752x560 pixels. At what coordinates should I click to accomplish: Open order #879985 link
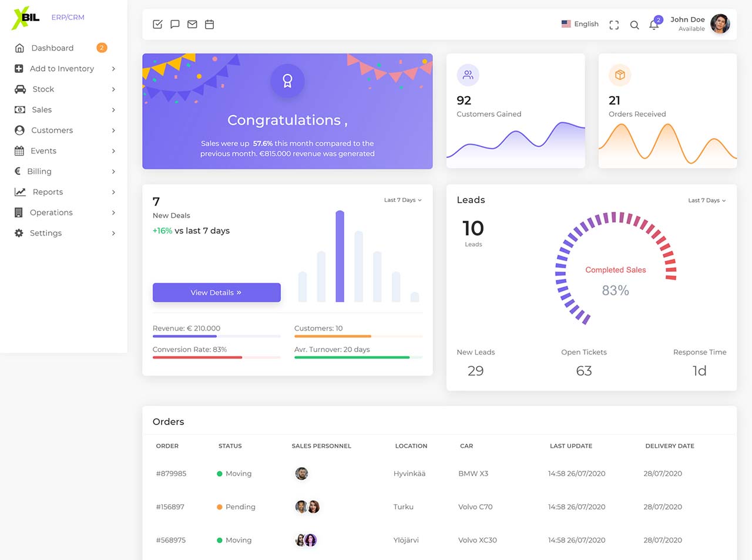point(171,474)
